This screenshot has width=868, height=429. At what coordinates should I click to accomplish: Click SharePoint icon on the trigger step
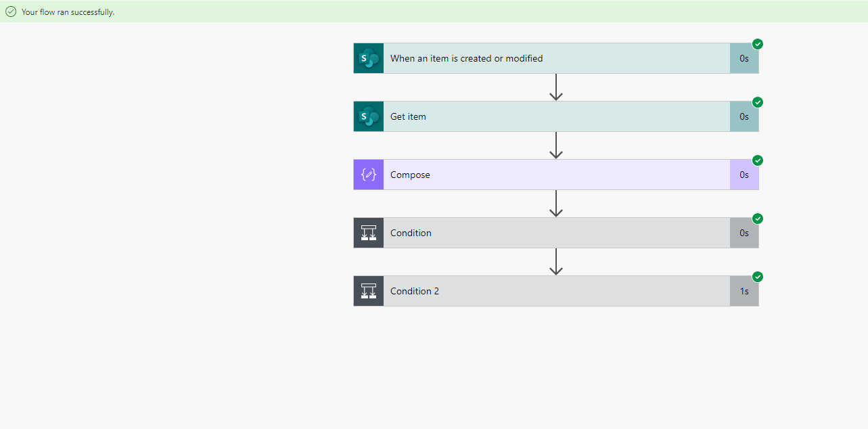coord(369,58)
